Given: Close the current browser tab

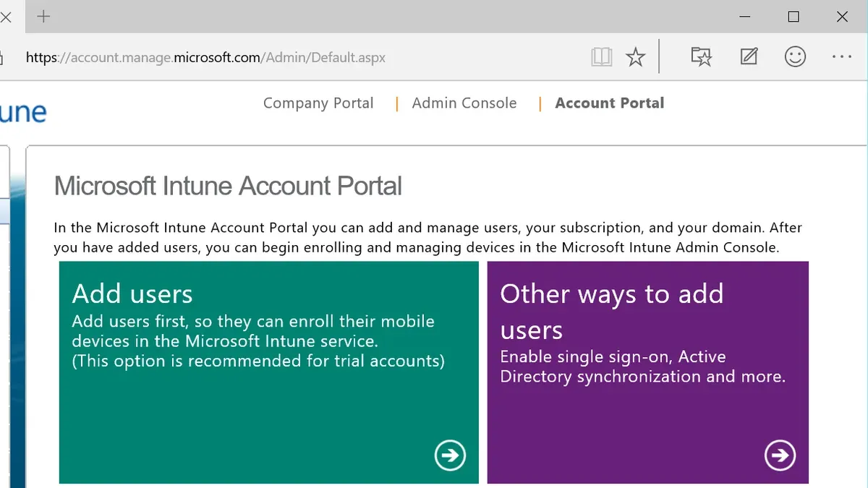Looking at the screenshot, I should [6, 16].
